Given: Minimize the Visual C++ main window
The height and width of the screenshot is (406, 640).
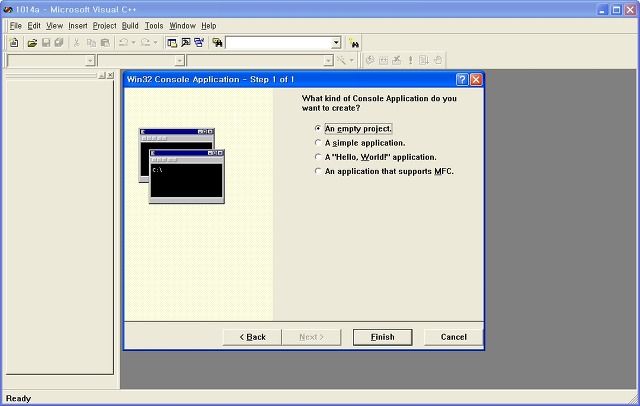Looking at the screenshot, I should (x=602, y=9).
